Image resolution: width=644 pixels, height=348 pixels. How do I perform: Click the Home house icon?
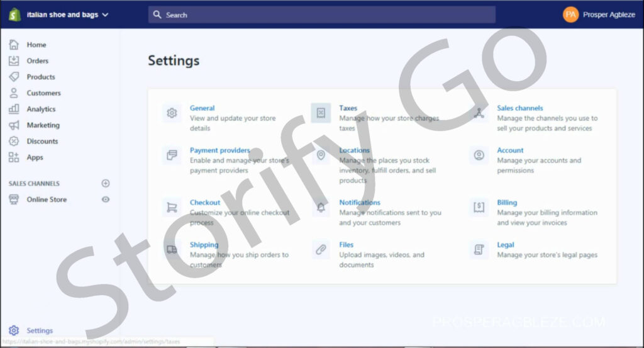(14, 45)
